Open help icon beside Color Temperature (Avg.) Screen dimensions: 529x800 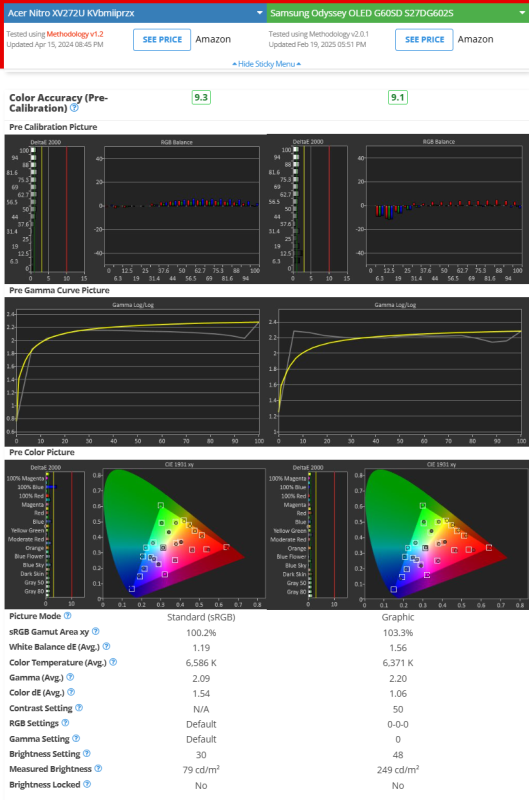pos(113,662)
